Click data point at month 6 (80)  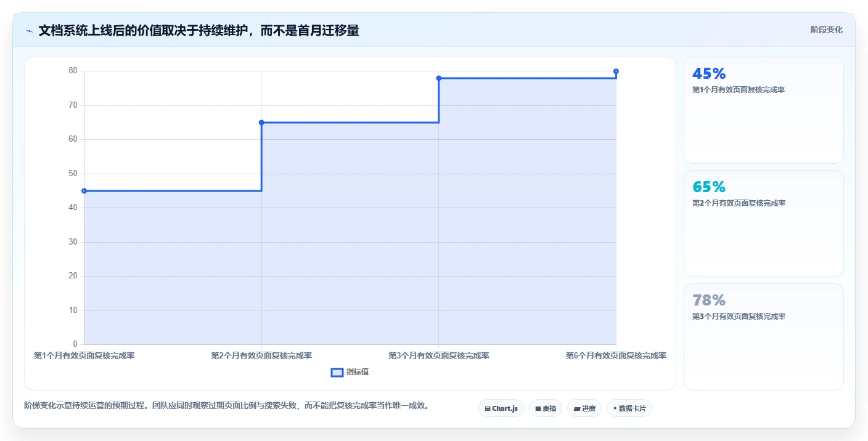pyautogui.click(x=616, y=71)
